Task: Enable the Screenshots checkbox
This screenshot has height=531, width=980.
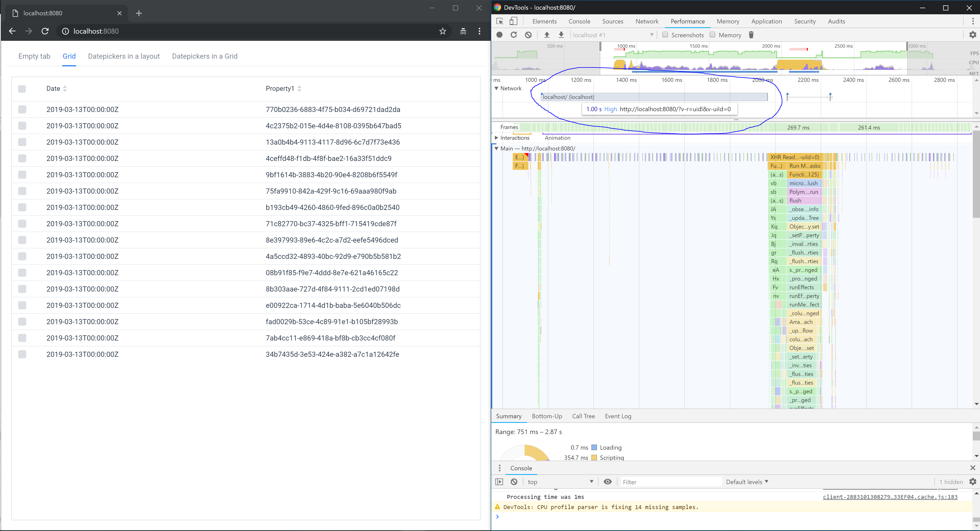Action: (x=665, y=35)
